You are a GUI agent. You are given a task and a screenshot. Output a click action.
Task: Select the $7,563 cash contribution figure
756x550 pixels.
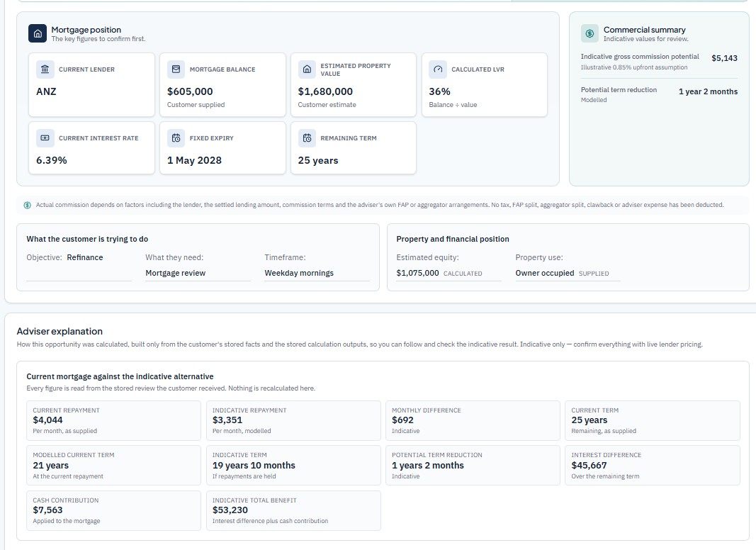tap(47, 510)
